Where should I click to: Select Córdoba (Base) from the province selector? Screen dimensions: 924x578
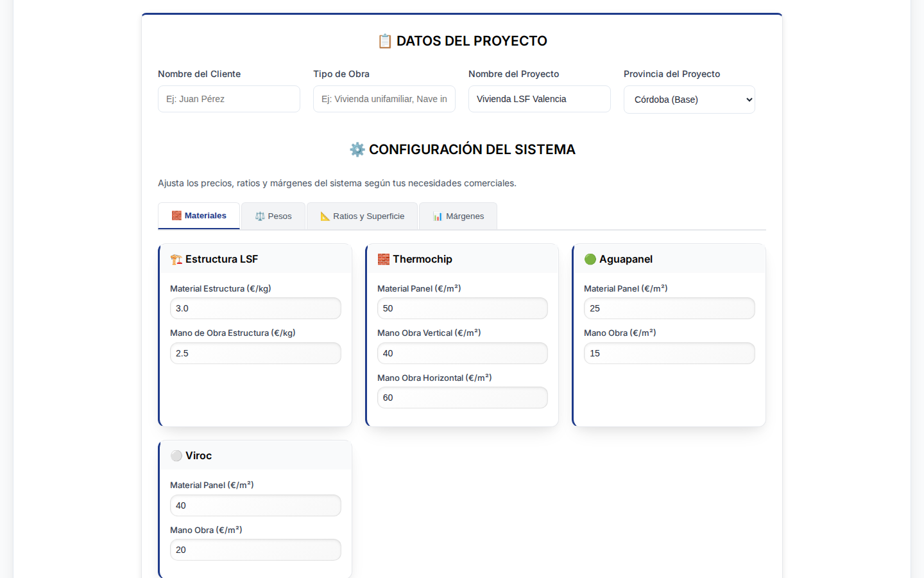coord(689,99)
